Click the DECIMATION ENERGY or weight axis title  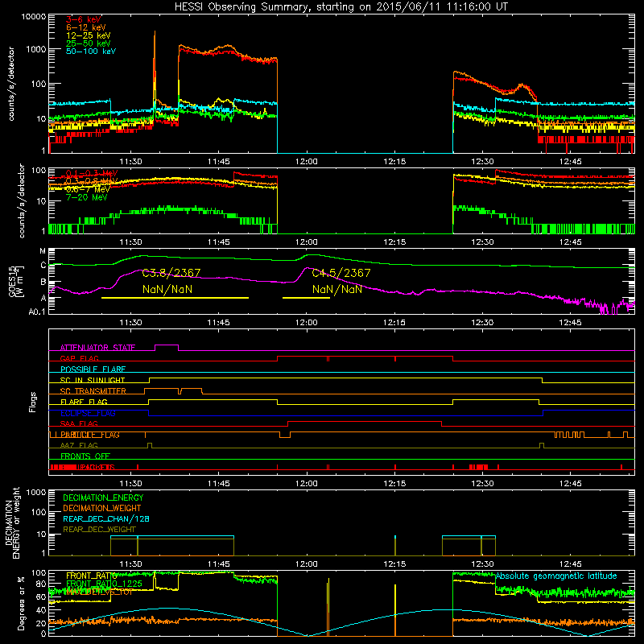click(x=12, y=522)
